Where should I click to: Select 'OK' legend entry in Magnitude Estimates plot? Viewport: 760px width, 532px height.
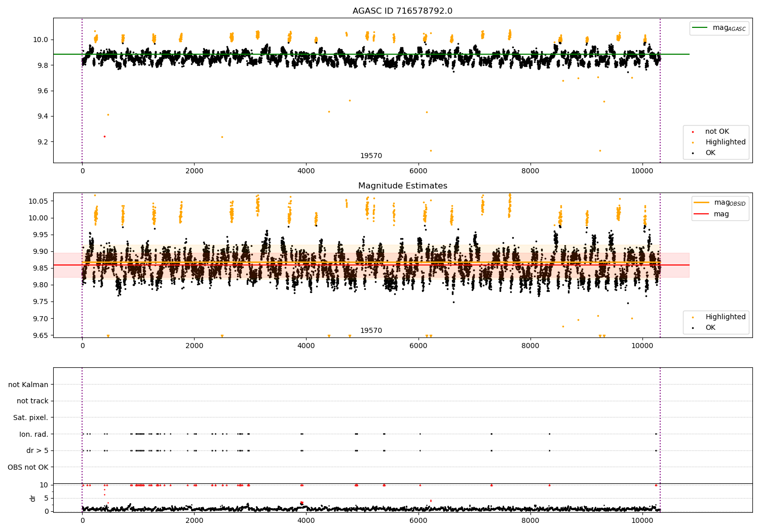click(710, 328)
